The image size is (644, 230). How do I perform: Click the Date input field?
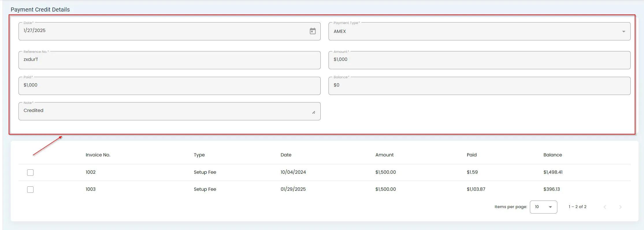pyautogui.click(x=162, y=31)
